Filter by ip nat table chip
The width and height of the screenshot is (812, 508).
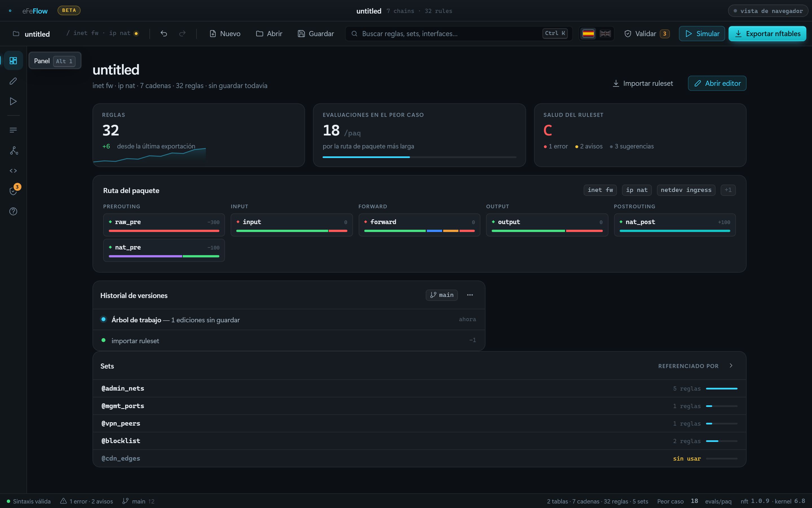(x=637, y=190)
